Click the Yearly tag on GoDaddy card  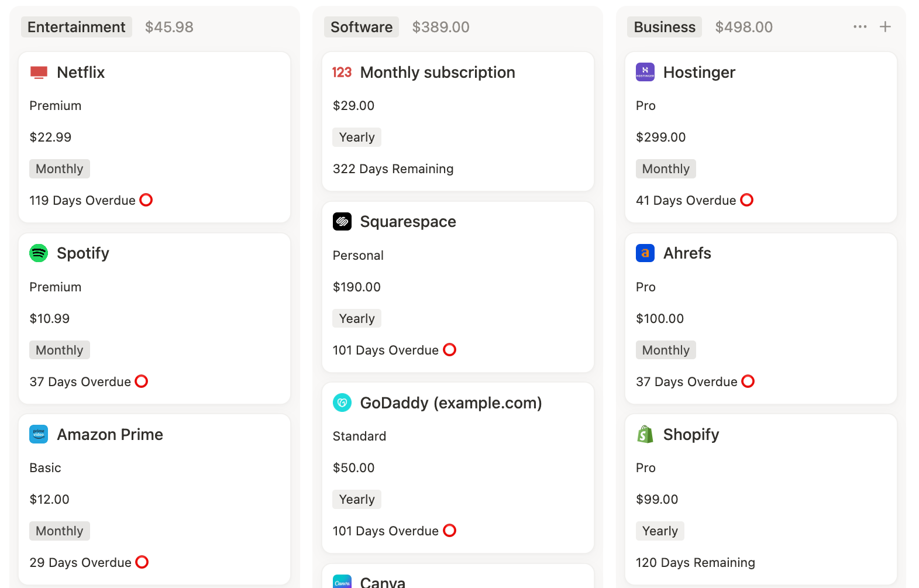tap(357, 500)
